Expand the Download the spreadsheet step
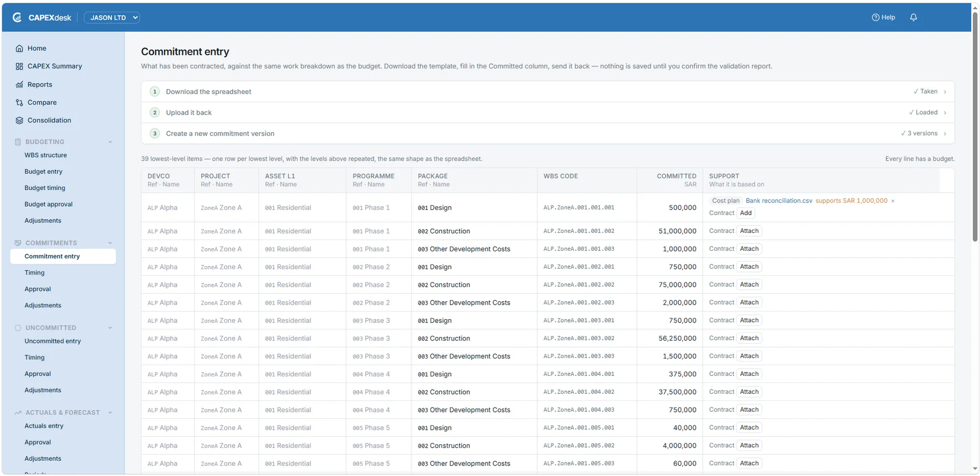Screen dimensions: 980x476 [x=548, y=92]
